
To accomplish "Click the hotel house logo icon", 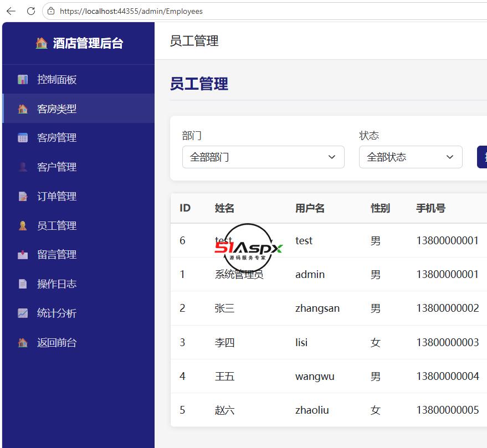I will (42, 43).
